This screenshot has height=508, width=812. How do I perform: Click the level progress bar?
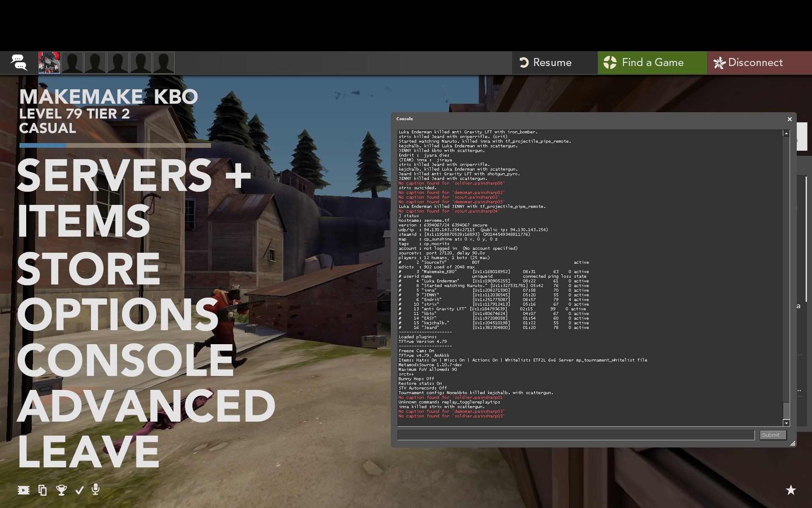(115, 145)
